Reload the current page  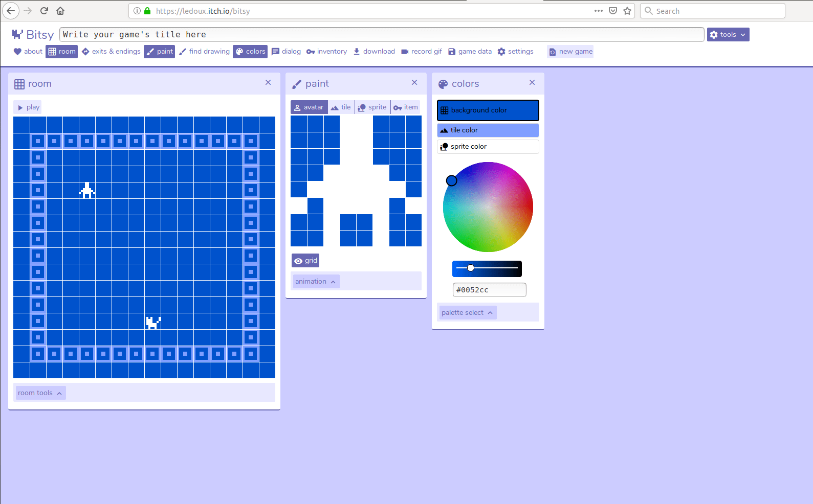44,11
